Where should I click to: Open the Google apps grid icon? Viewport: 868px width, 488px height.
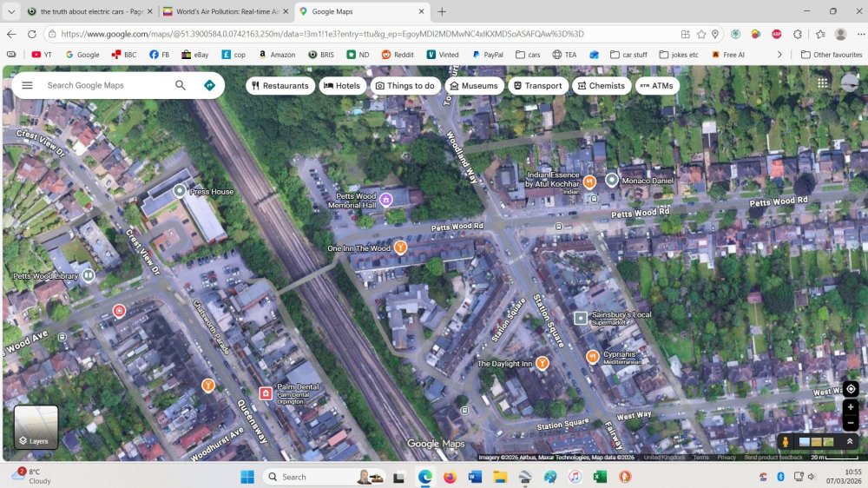click(x=823, y=82)
